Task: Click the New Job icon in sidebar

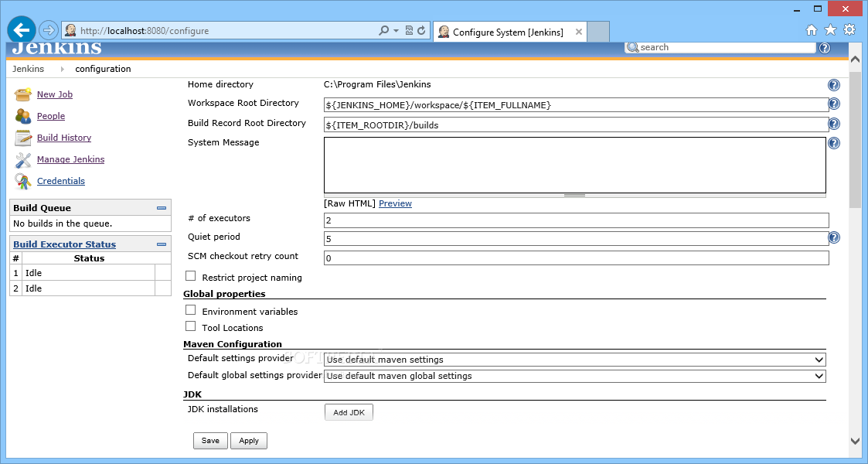Action: [x=22, y=94]
